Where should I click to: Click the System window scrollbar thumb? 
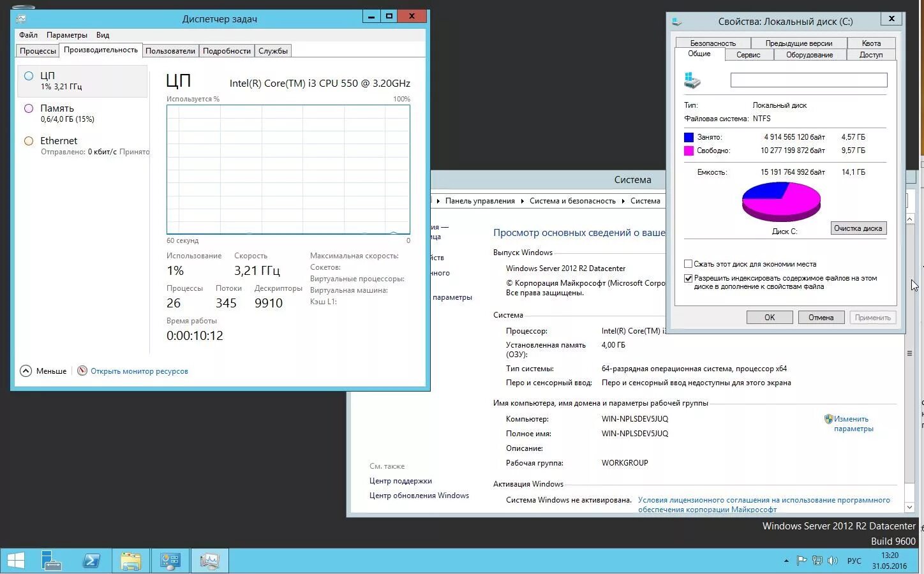click(910, 354)
